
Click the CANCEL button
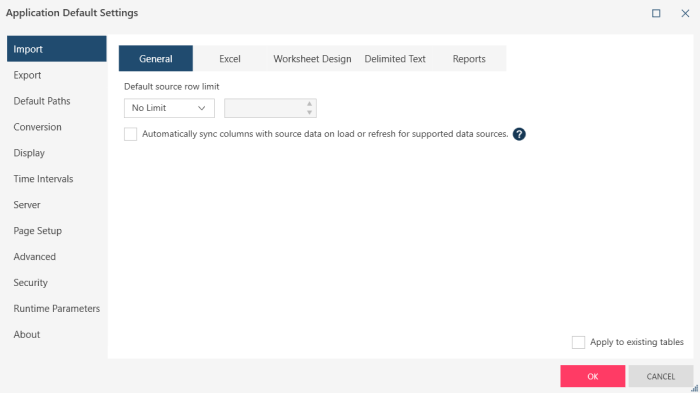(661, 376)
